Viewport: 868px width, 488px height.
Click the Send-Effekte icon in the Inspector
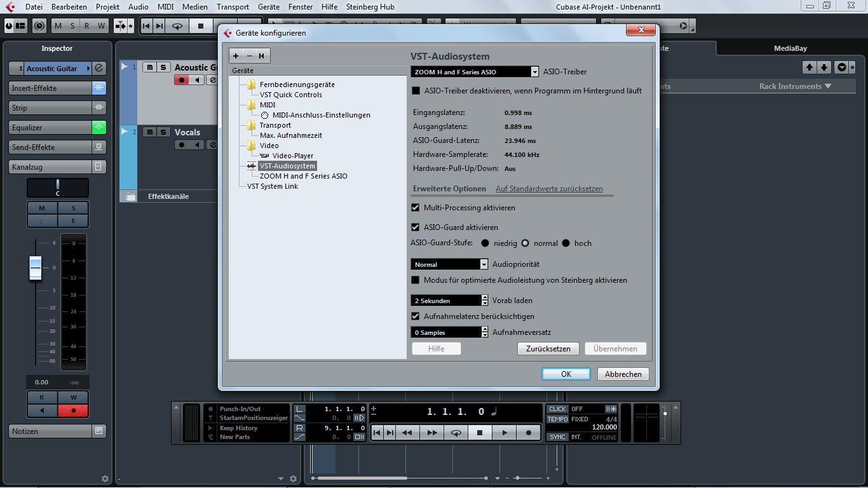coord(99,147)
